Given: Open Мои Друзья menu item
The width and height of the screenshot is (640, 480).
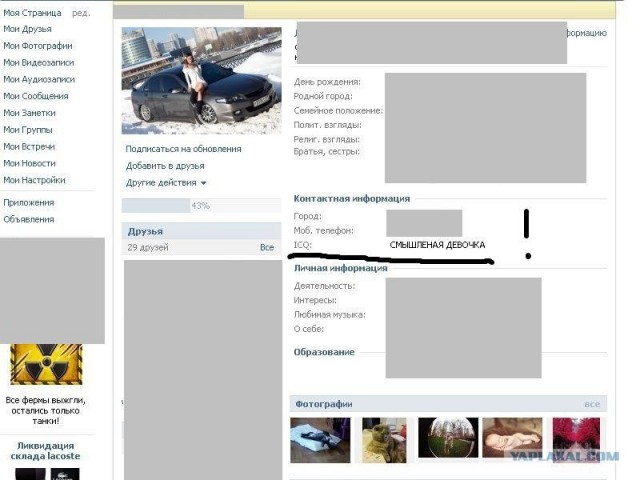Looking at the screenshot, I should 27,29.
